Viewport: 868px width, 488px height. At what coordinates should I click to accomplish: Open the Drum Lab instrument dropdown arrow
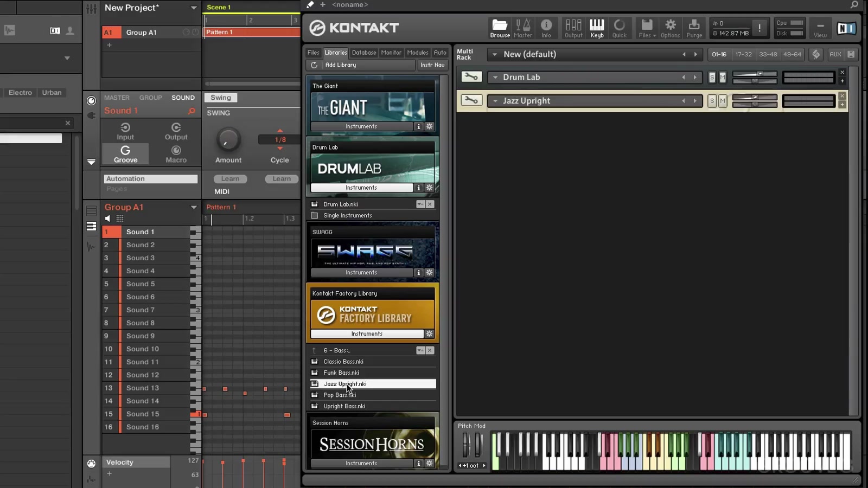(x=495, y=78)
